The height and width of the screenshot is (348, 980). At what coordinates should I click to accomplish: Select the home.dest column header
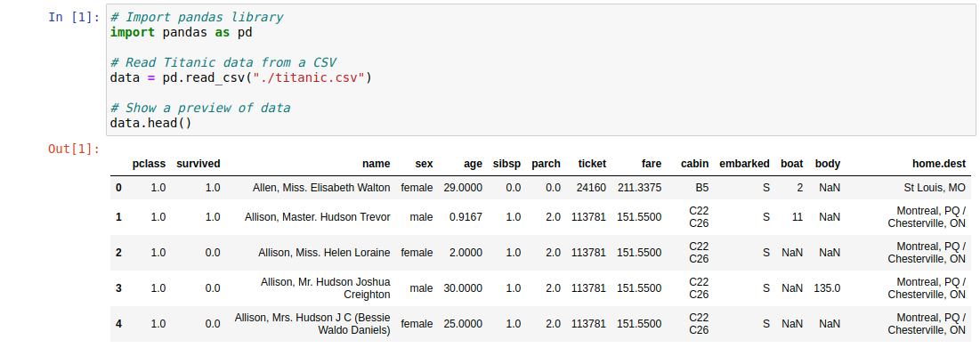(939, 165)
